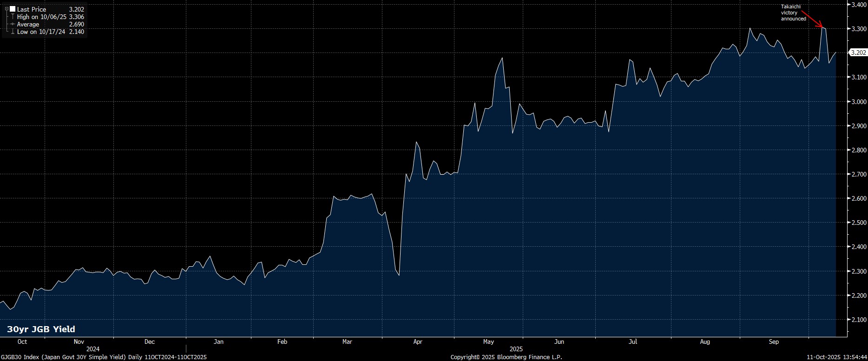Click the 3.400 y-axis tick marker

tap(848, 5)
